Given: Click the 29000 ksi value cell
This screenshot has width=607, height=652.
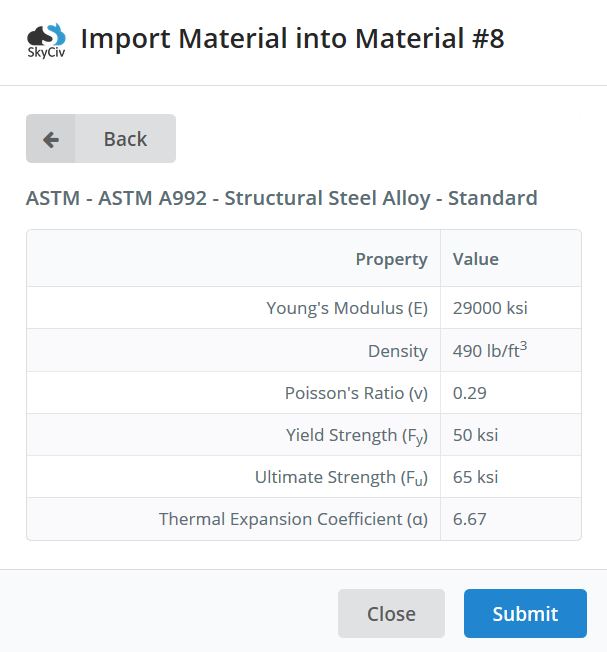Looking at the screenshot, I should tap(490, 308).
